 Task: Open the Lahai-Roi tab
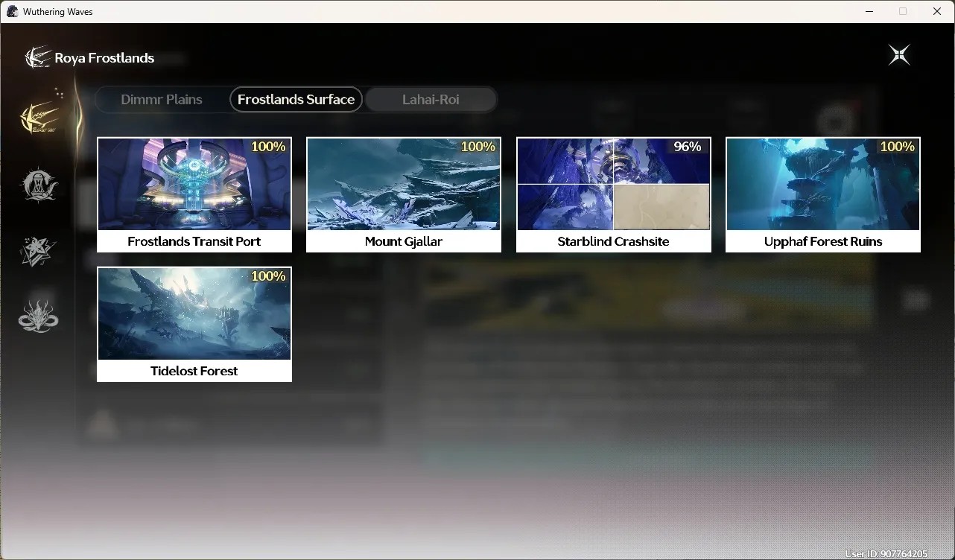point(431,99)
